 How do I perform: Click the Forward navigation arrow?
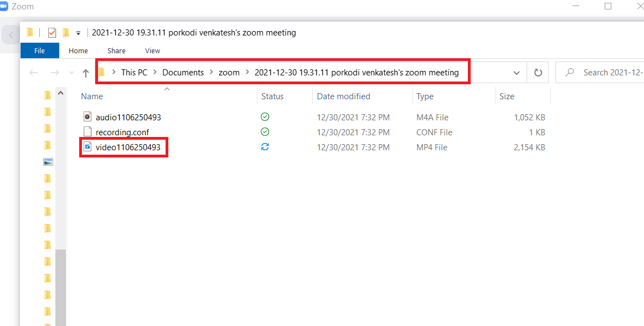(54, 73)
